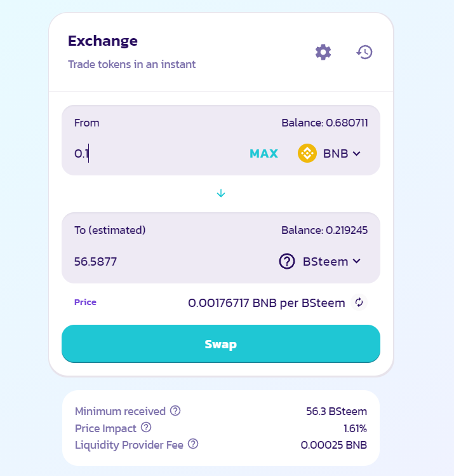Click the Price label
The height and width of the screenshot is (476, 454).
click(85, 302)
